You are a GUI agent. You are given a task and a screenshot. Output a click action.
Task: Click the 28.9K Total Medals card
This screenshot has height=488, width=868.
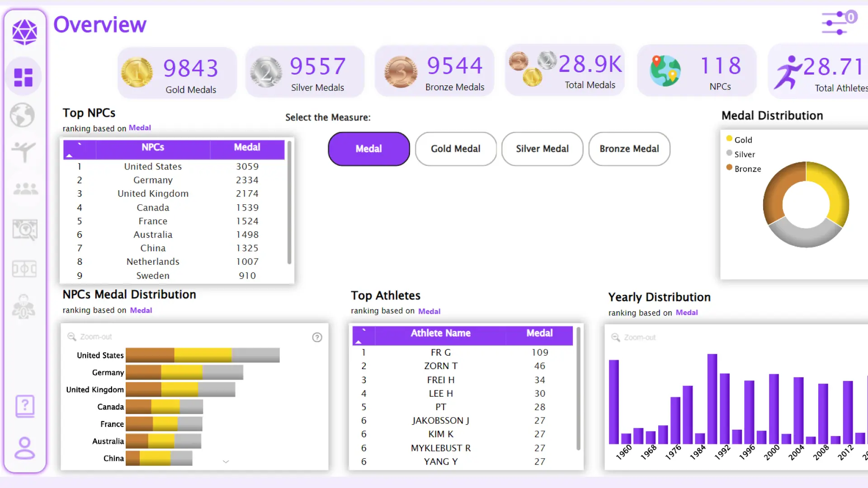[x=565, y=70]
